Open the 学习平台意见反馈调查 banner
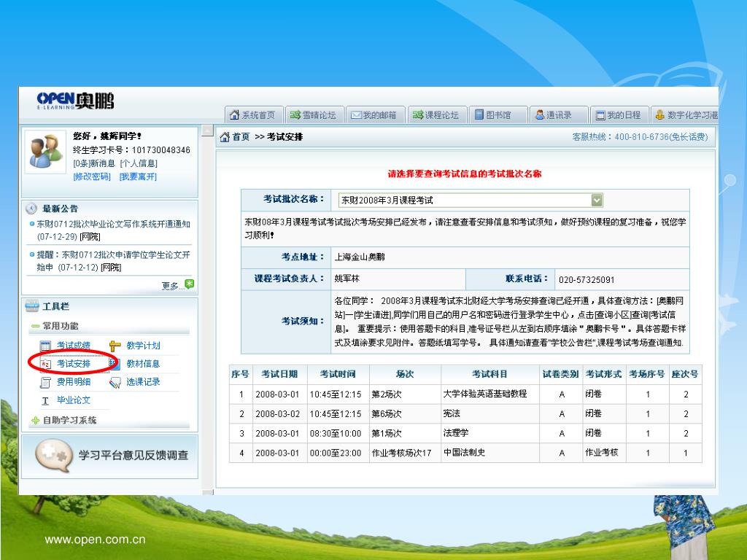The width and height of the screenshot is (747, 560). [x=109, y=456]
